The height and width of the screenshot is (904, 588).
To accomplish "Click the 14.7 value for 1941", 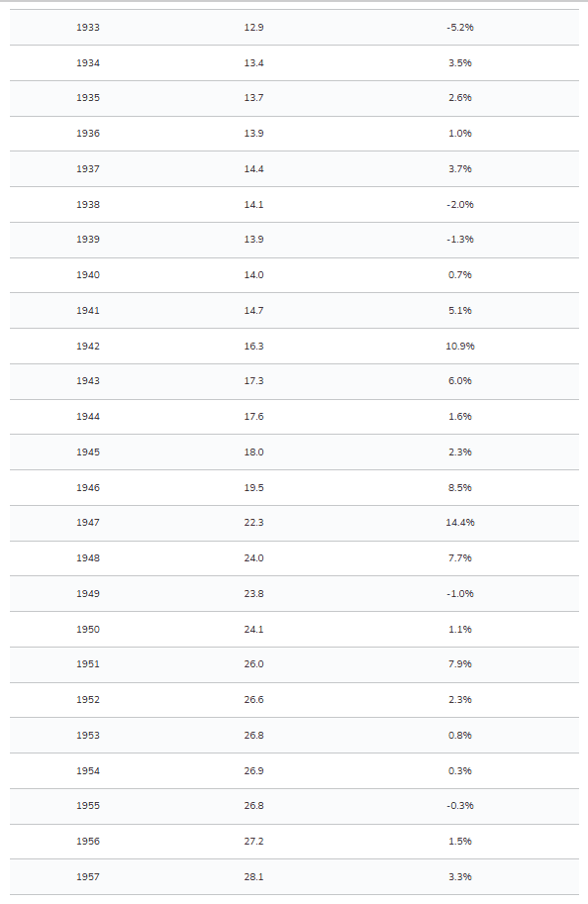I will (x=253, y=310).
